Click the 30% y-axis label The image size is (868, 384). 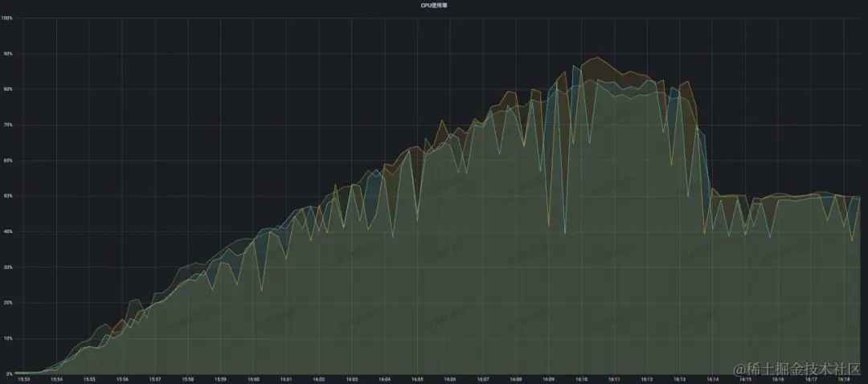click(8, 268)
